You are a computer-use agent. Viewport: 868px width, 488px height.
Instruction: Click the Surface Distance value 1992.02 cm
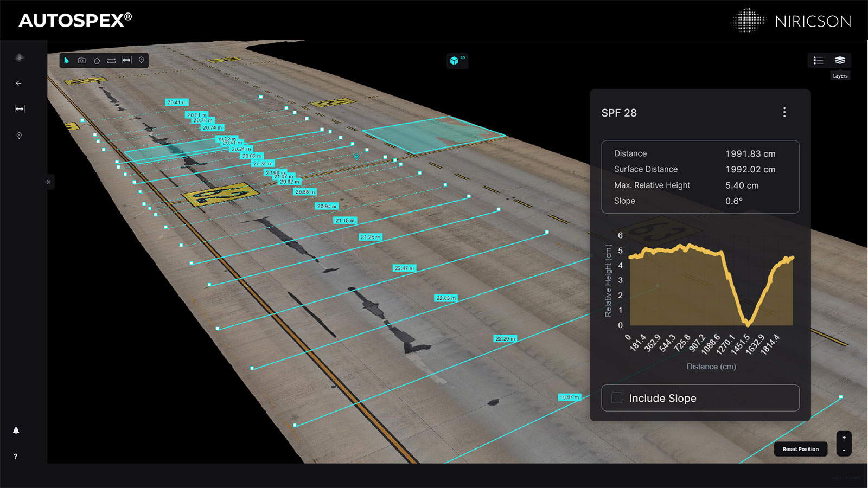[x=750, y=170]
